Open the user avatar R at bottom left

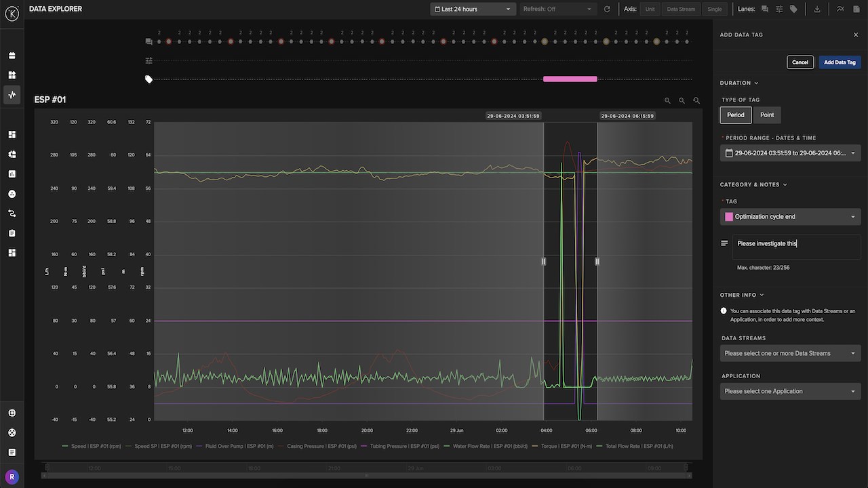tap(12, 476)
